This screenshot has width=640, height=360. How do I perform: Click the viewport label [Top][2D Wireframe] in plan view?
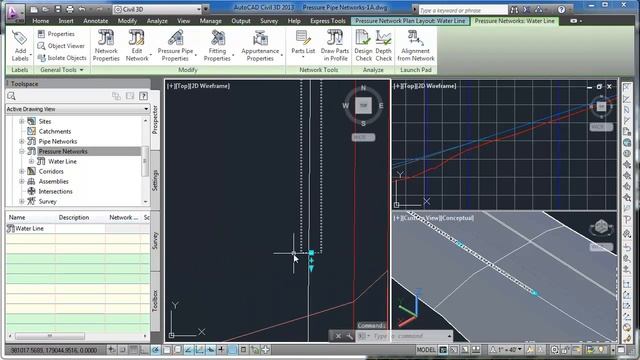(x=198, y=86)
